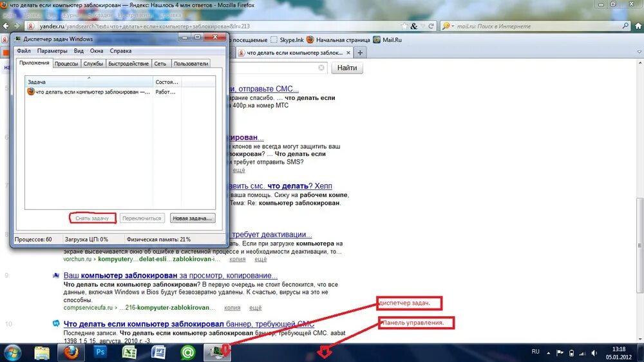This screenshot has width=644, height=362.
Task: Open the Windows Start menu orb
Action: click(x=12, y=352)
